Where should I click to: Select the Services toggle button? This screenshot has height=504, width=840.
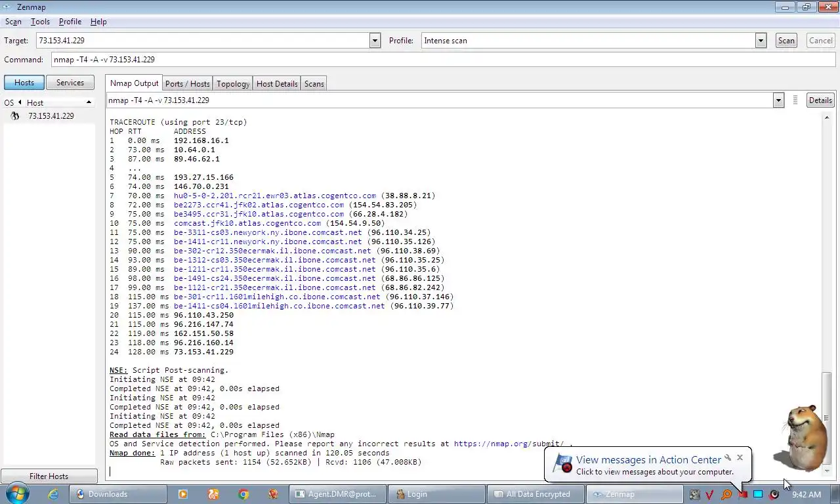pos(70,83)
